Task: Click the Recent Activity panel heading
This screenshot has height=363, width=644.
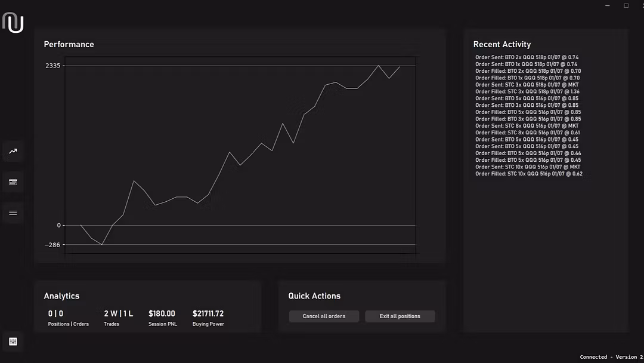Action: coord(501,44)
